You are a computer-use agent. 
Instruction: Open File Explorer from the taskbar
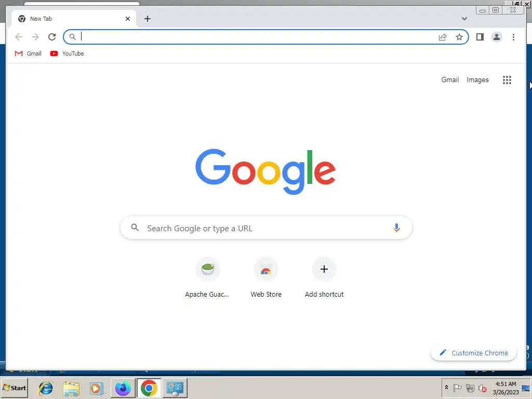[x=71, y=388]
